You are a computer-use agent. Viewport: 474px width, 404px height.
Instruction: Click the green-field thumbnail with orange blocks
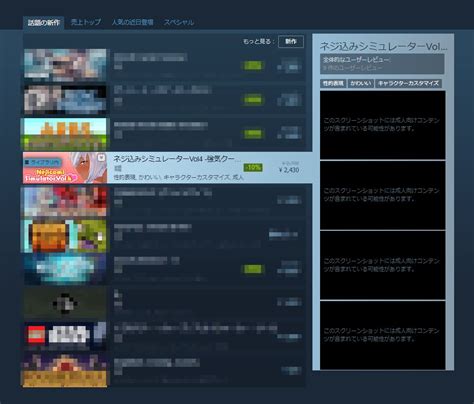tap(65, 134)
